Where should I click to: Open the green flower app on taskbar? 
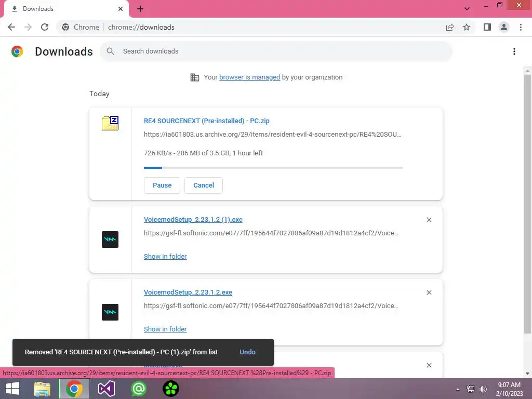click(x=170, y=389)
